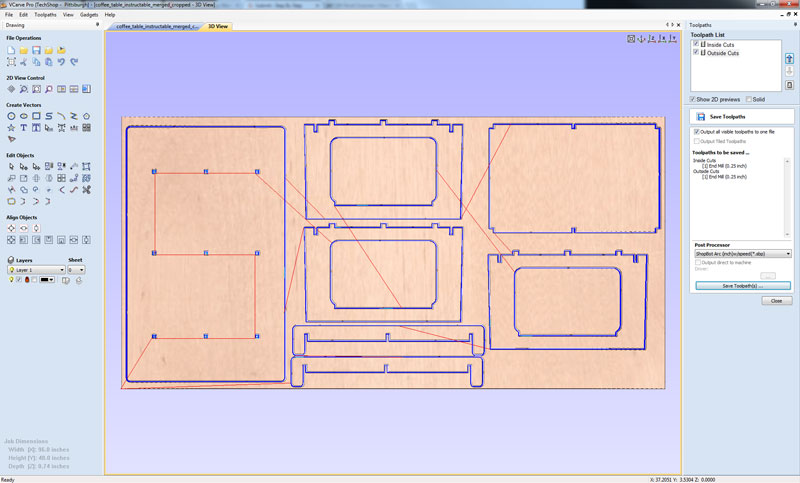
Task: Open the Layer 1 dropdown
Action: pyautogui.click(x=36, y=270)
